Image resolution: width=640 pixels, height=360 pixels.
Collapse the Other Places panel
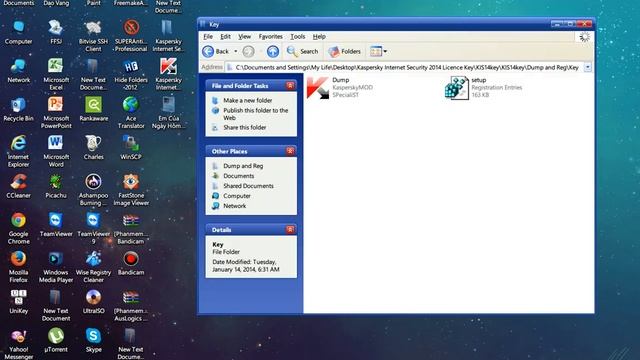[x=290, y=151]
